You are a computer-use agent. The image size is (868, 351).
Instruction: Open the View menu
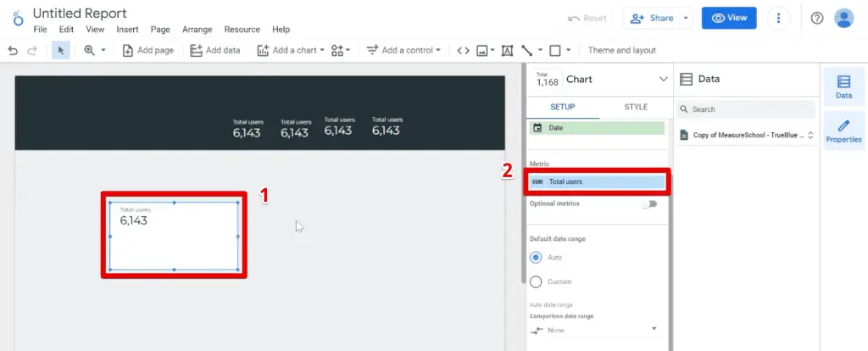click(95, 30)
